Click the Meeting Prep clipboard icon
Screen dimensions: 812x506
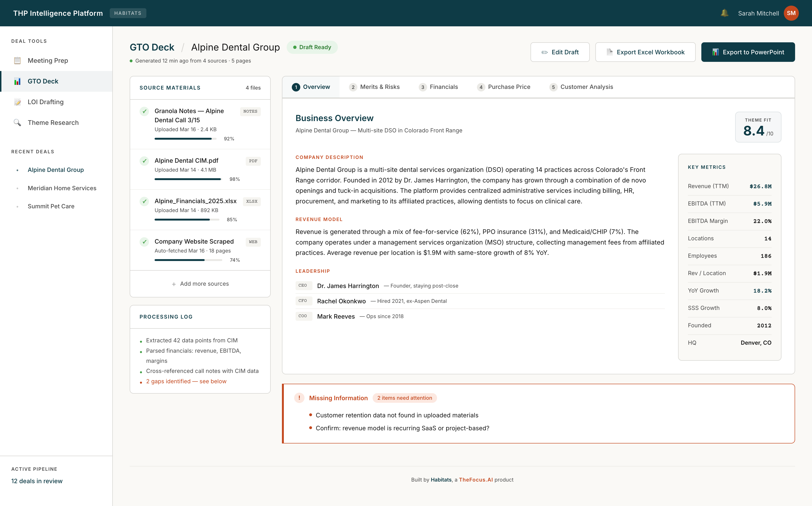coord(17,61)
